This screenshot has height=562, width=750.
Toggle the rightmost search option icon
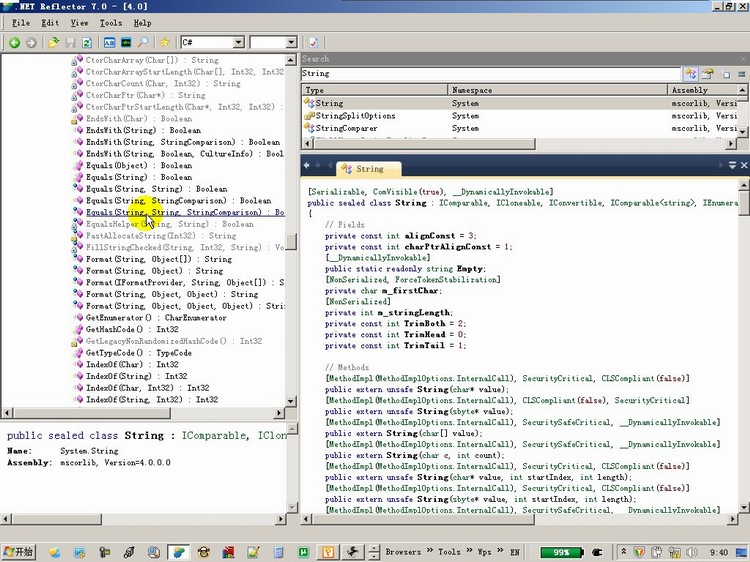[x=741, y=74]
